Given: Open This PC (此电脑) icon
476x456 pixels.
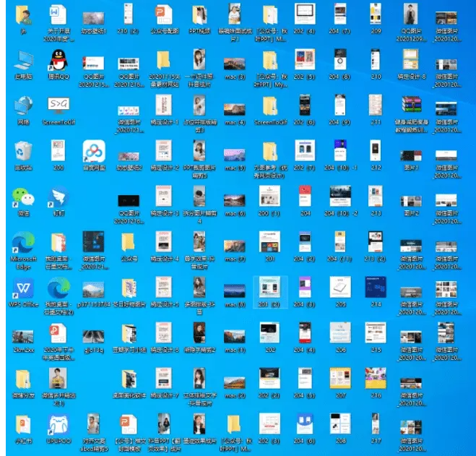Looking at the screenshot, I should click(x=23, y=60).
